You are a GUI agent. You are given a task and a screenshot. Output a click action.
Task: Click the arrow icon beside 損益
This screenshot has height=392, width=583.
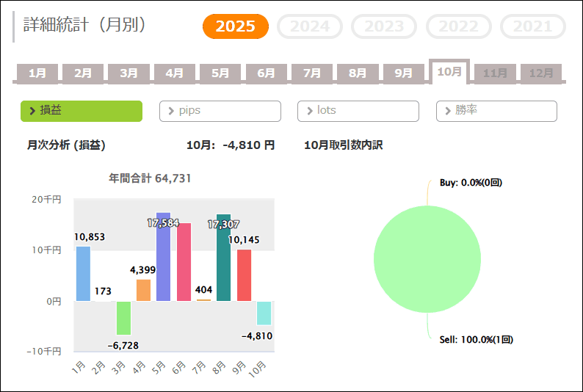click(x=32, y=111)
